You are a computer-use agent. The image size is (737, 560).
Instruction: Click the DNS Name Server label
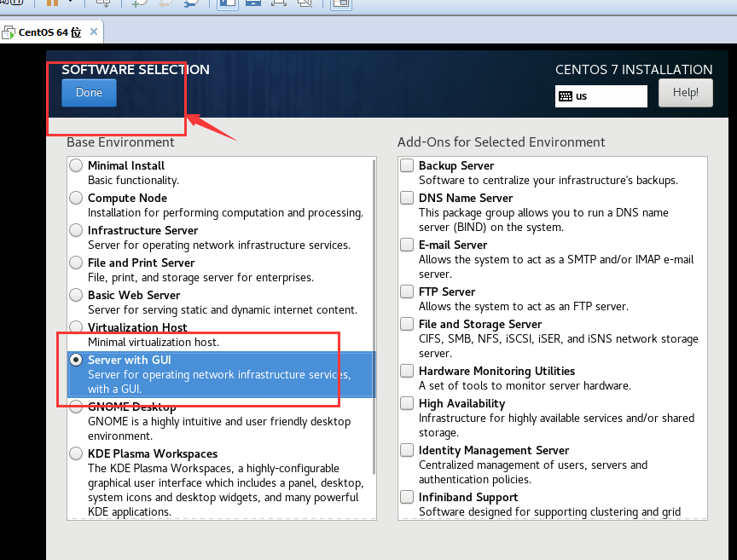(x=466, y=199)
